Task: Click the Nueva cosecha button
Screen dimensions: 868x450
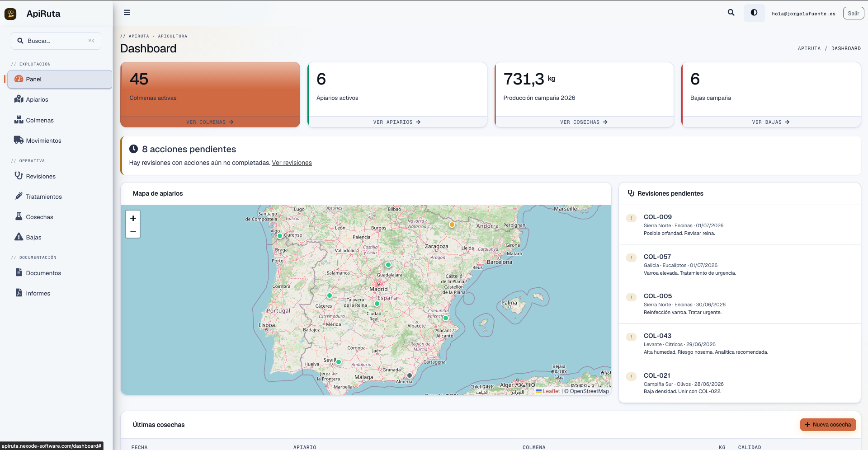Action: tap(828, 425)
